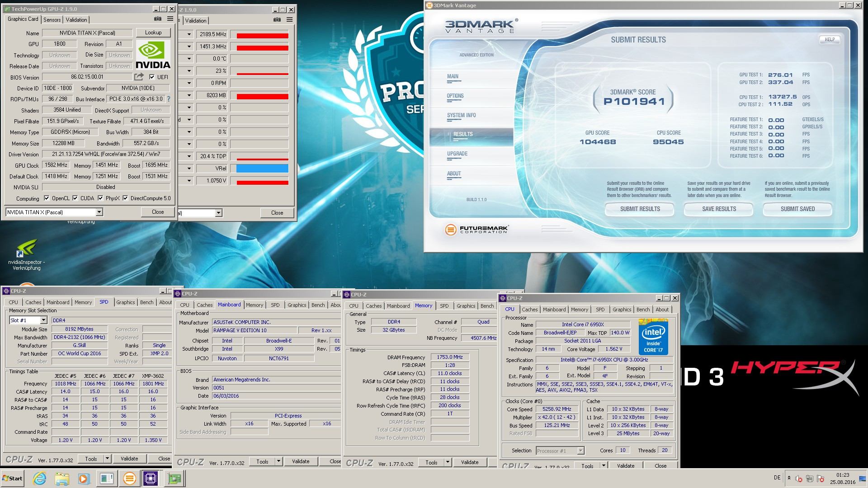Click Futuremark Corporation logo in 3DMark

[477, 230]
